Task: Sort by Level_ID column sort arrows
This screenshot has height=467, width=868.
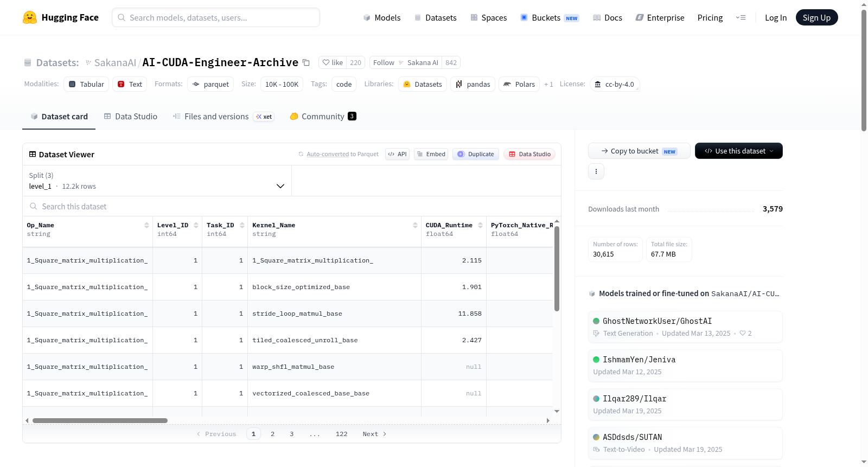Action: coord(196,225)
